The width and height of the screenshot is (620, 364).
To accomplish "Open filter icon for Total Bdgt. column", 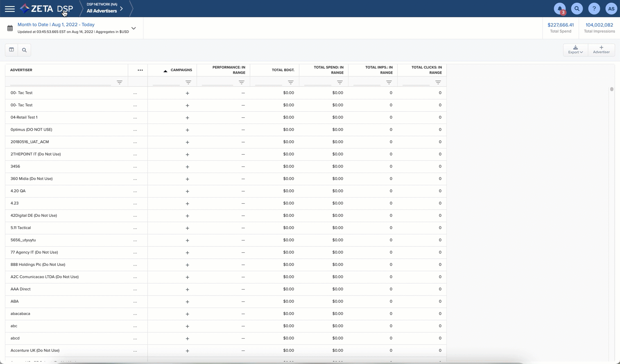I will pos(291,82).
